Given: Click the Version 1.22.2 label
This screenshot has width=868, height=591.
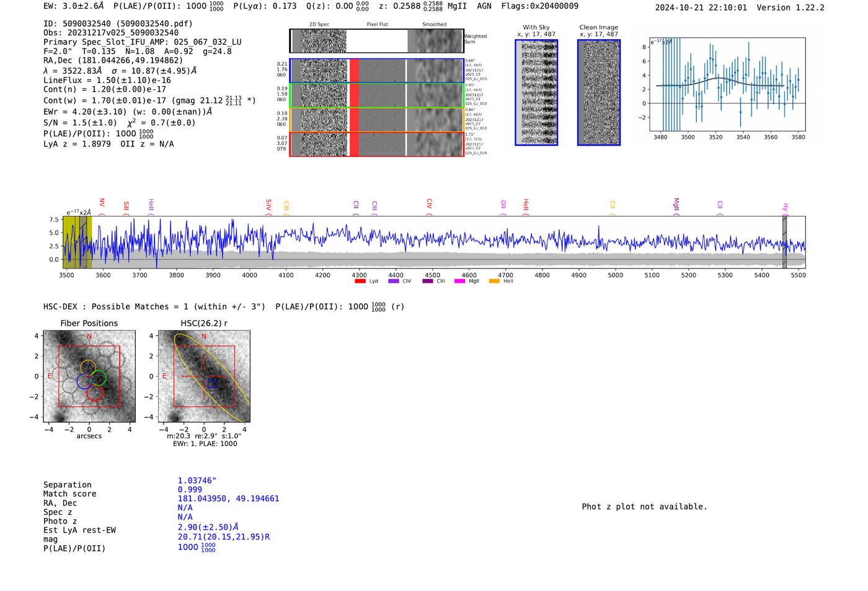Looking at the screenshot, I should coord(790,7).
